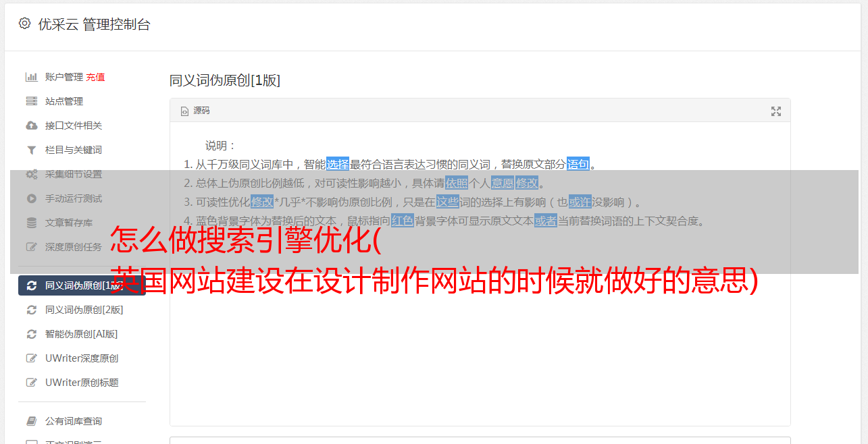This screenshot has height=444, width=868.
Task: Open 账户管理 bar chart icon
Action: [31, 77]
